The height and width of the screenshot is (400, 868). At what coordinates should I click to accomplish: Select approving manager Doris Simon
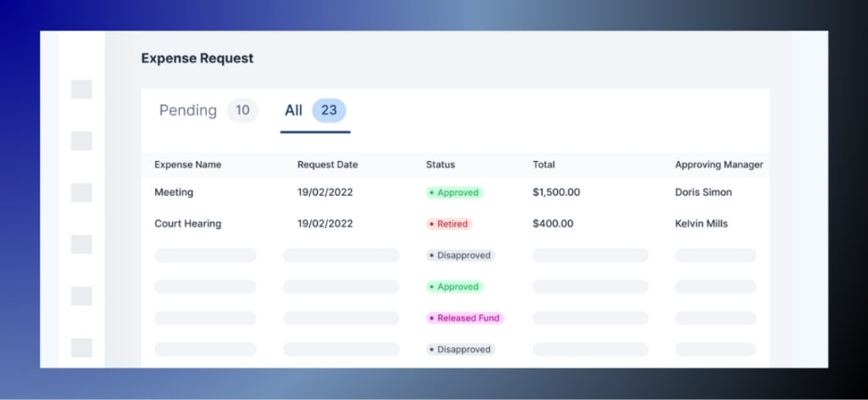tap(703, 192)
